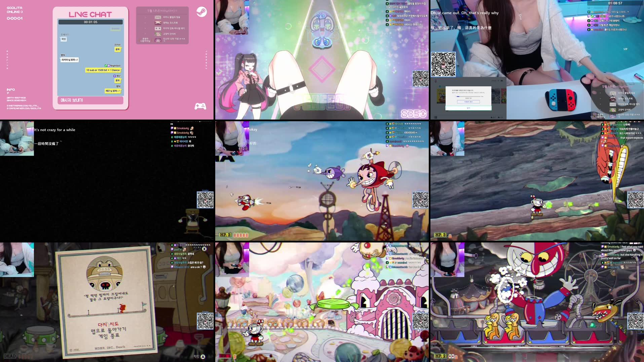Click the Nightbot username in Live Chat
This screenshot has height=362, width=644.
(x=115, y=66)
